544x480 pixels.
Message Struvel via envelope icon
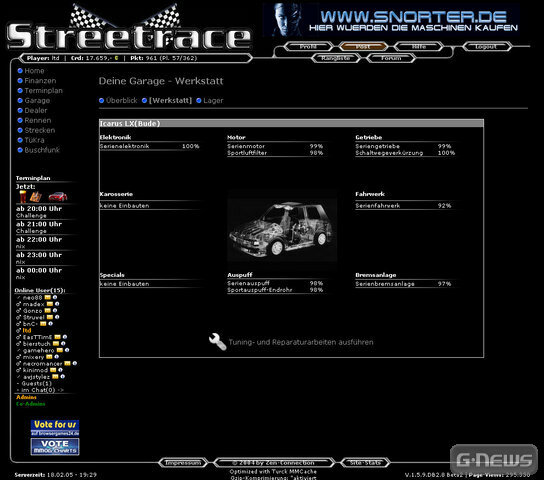50,317
